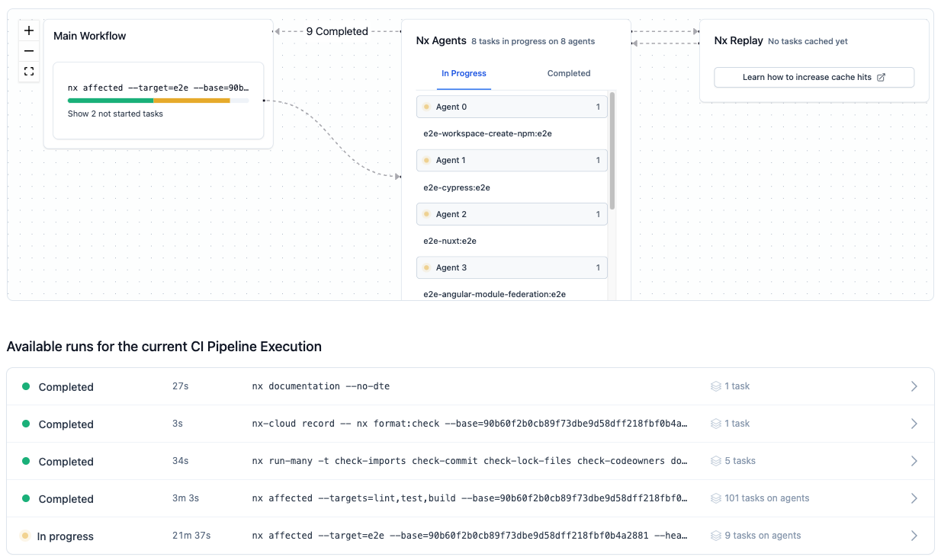This screenshot has height=560, width=941.
Task: Click the zoom out minus icon
Action: point(29,51)
